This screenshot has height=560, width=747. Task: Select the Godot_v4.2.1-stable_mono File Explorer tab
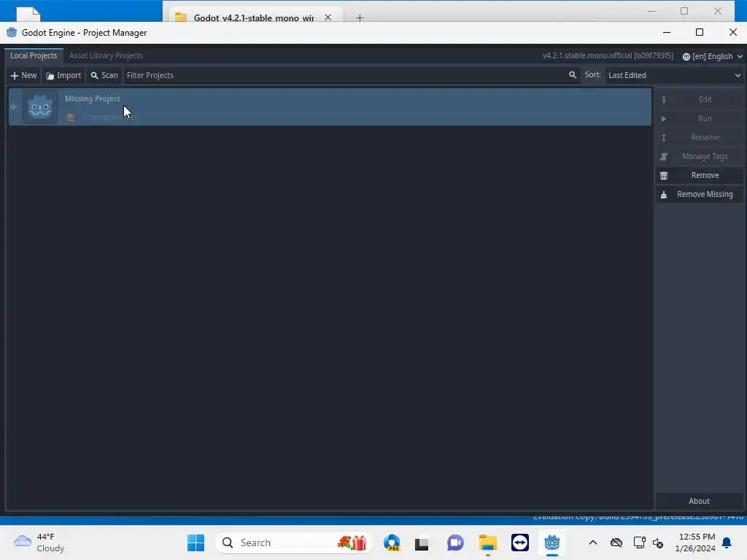tap(252, 16)
